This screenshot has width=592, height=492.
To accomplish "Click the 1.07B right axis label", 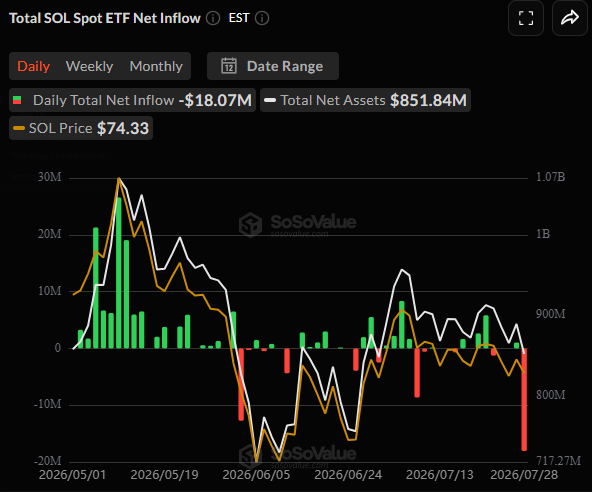I will pyautogui.click(x=550, y=177).
